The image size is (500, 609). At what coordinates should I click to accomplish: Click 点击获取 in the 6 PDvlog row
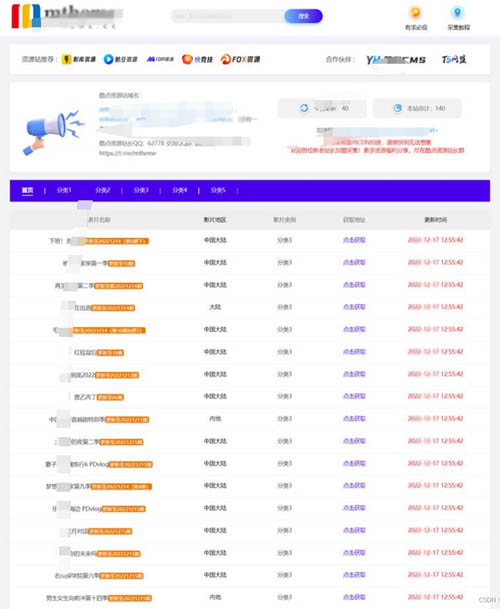354,463
